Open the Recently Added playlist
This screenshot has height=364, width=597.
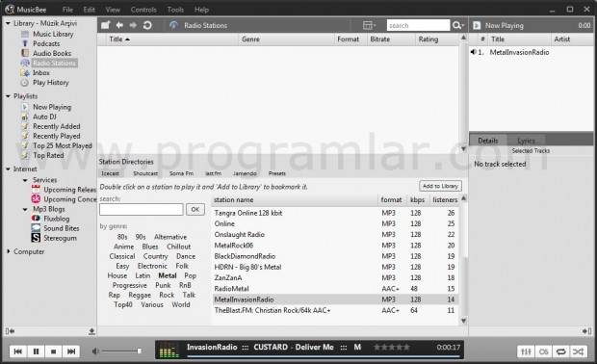(57, 126)
